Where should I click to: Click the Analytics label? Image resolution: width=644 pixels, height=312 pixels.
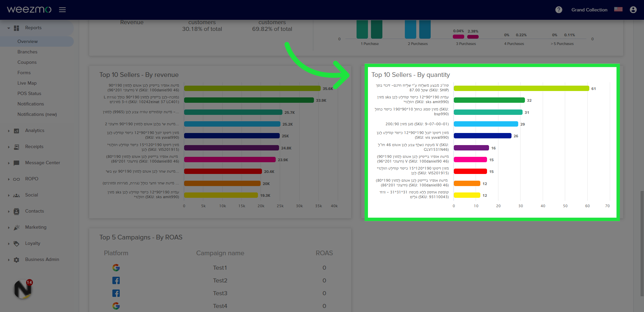35,130
